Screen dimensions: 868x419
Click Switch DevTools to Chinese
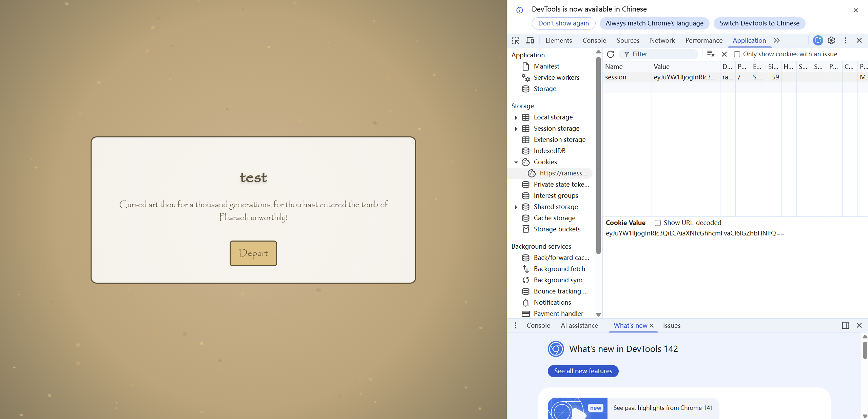pyautogui.click(x=759, y=23)
